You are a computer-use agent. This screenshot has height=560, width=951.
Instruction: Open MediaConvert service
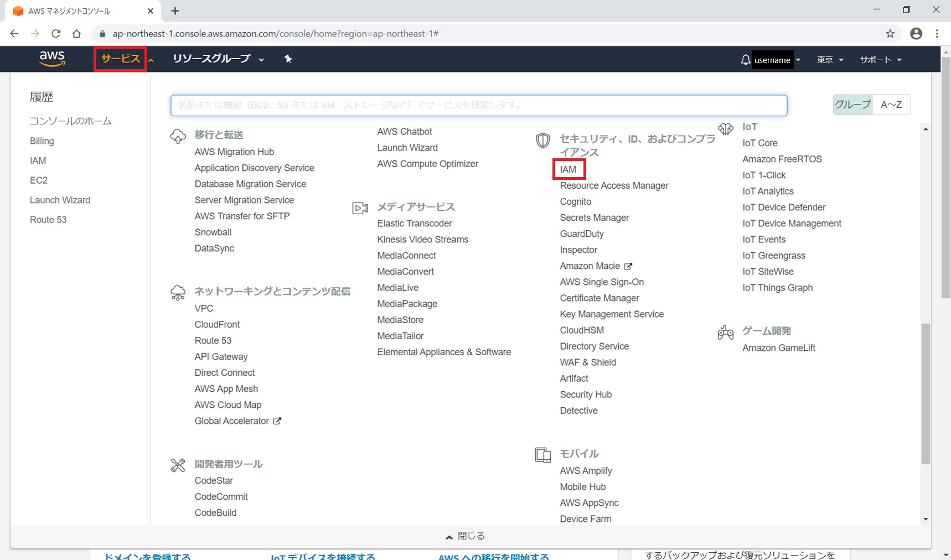coord(405,271)
